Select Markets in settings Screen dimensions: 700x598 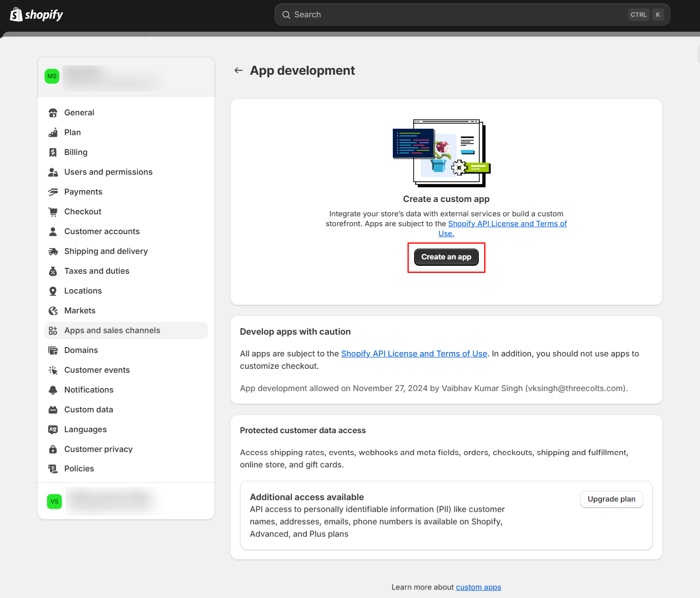(126, 311)
